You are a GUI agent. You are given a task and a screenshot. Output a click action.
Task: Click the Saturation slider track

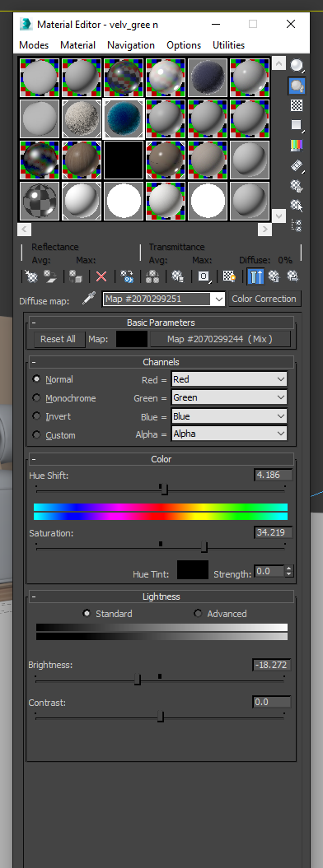tap(161, 548)
